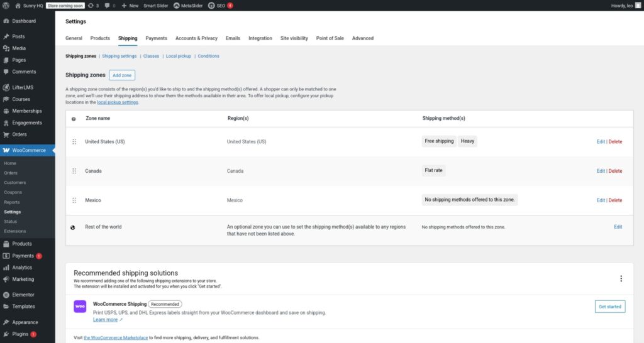Click the help question mark icon in table header

click(x=74, y=119)
